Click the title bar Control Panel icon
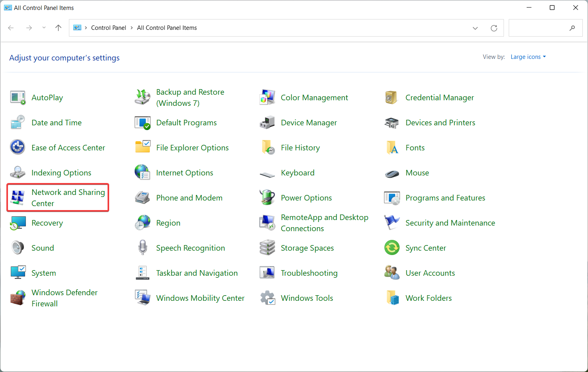 (x=8, y=8)
